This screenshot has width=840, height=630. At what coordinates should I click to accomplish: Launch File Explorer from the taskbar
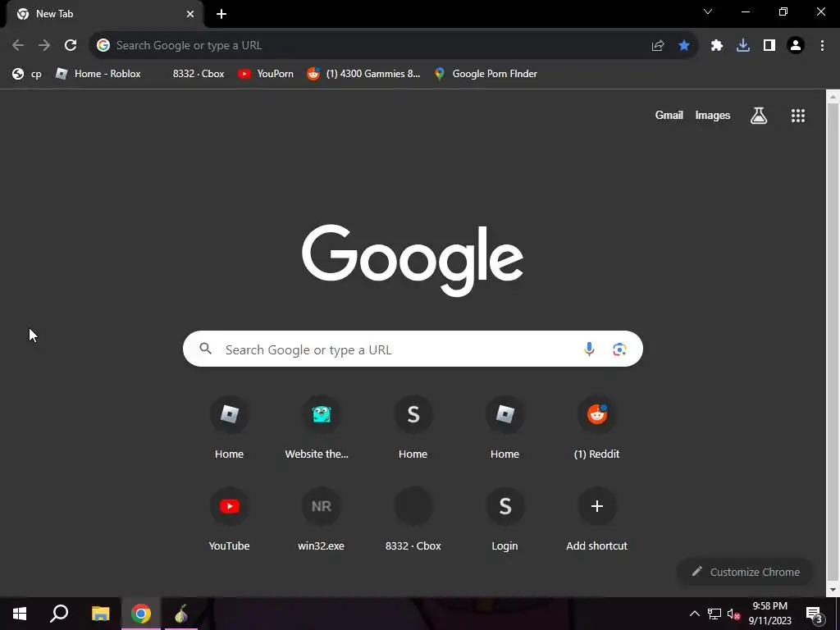coord(100,614)
